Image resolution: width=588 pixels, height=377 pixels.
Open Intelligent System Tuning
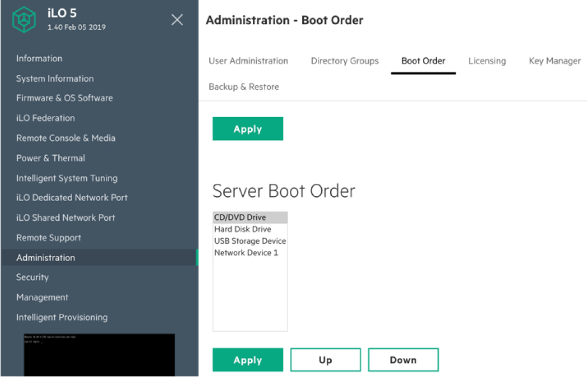[x=67, y=178]
